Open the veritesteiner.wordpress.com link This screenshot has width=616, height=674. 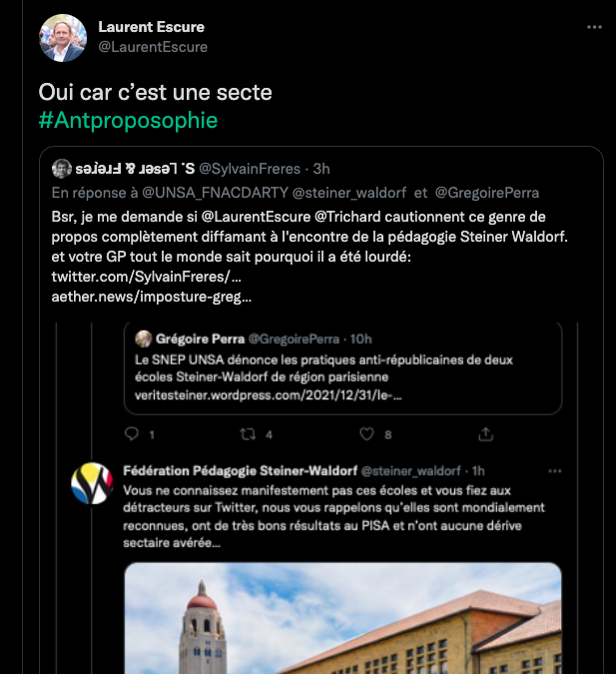click(x=269, y=396)
